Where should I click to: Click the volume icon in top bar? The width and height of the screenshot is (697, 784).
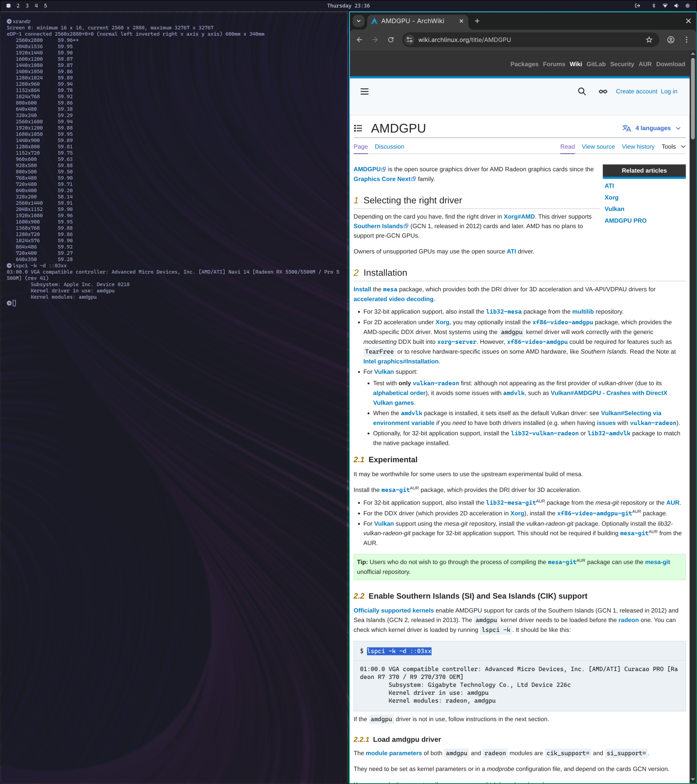[676, 5]
